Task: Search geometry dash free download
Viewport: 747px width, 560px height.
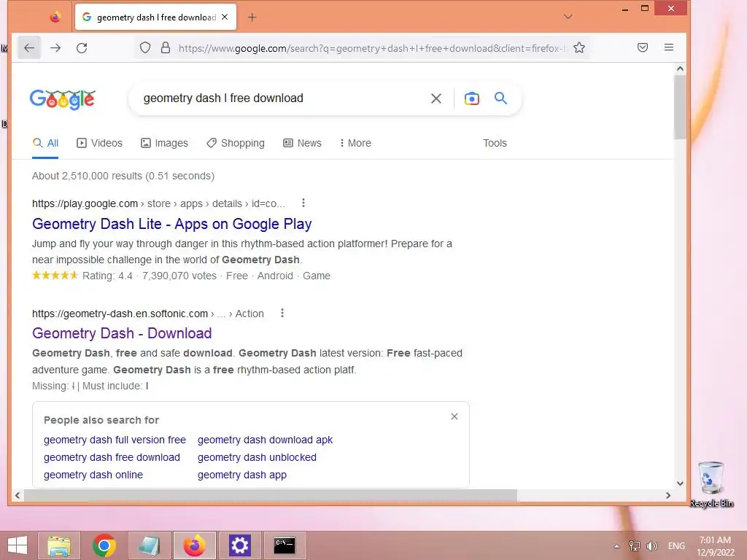Action: [112, 457]
